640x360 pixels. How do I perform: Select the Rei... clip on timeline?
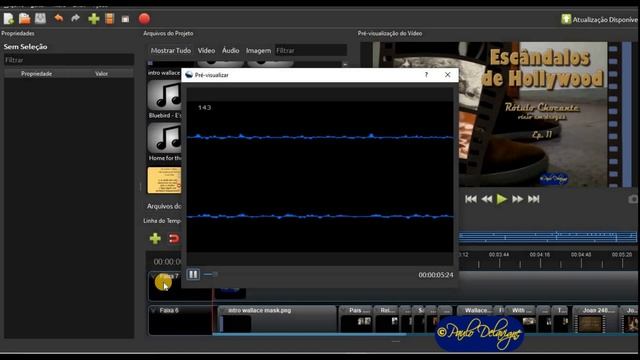tap(387, 320)
